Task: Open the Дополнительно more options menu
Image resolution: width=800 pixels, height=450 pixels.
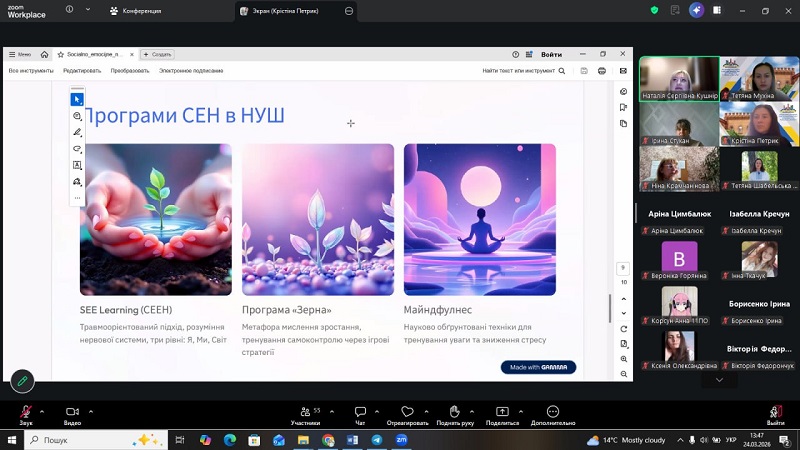Action: pos(552,412)
